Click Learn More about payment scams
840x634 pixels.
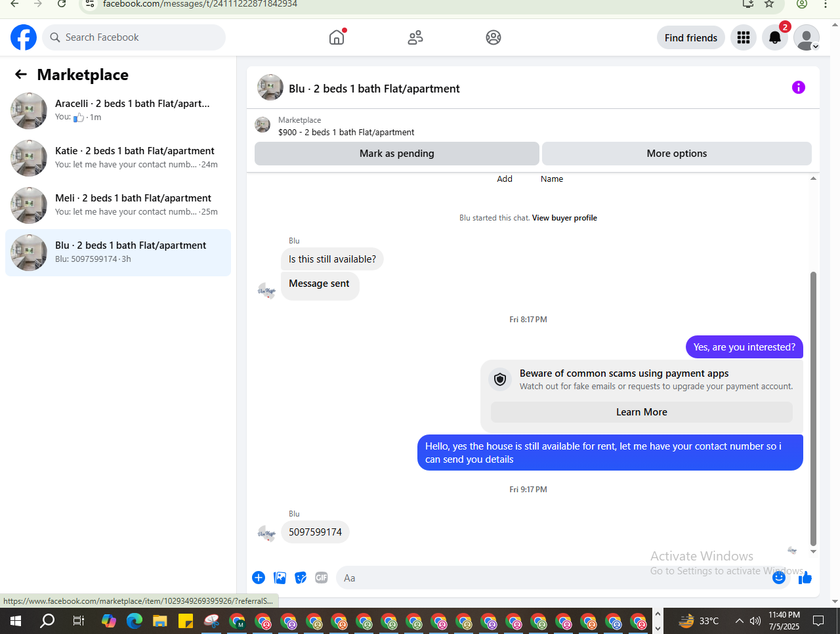coord(642,412)
